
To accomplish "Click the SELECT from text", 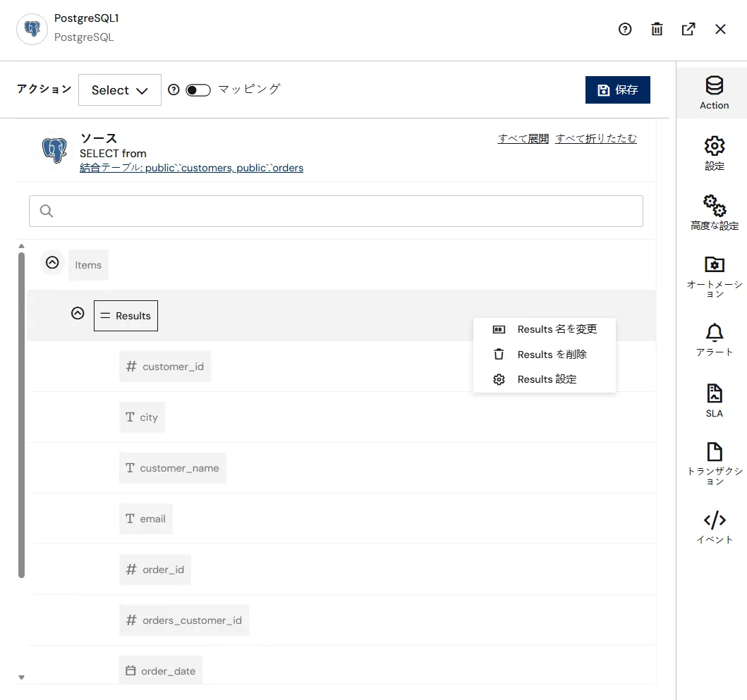I will (113, 154).
